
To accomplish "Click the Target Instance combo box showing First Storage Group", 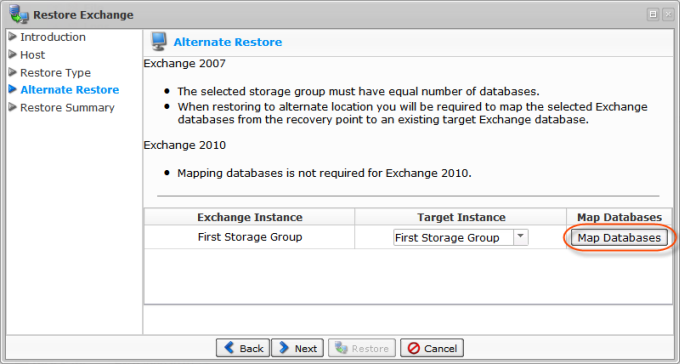I will coord(461,238).
